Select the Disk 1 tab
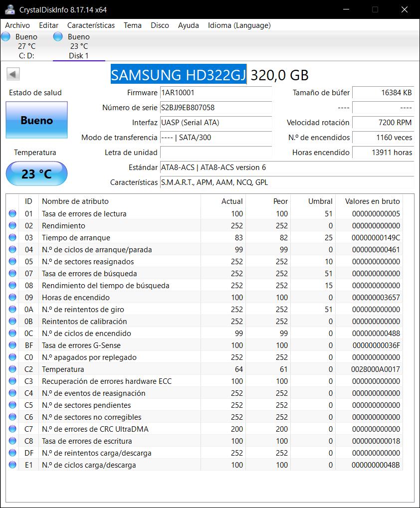 point(79,46)
